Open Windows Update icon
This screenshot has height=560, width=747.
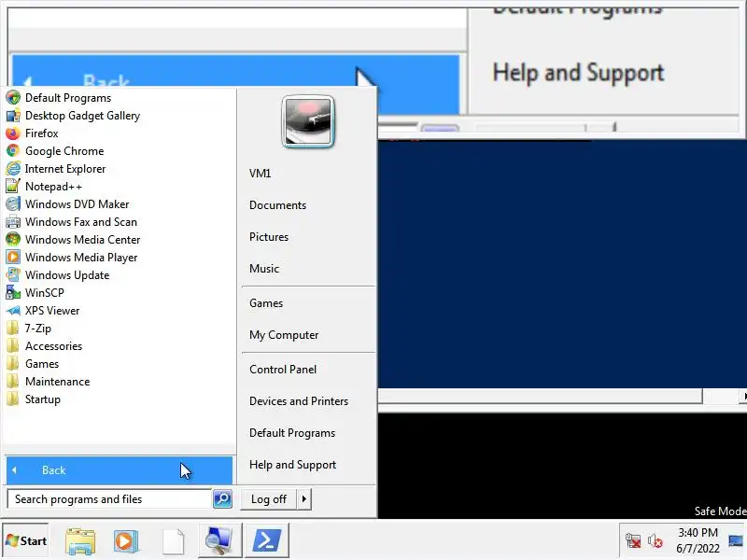click(x=13, y=274)
